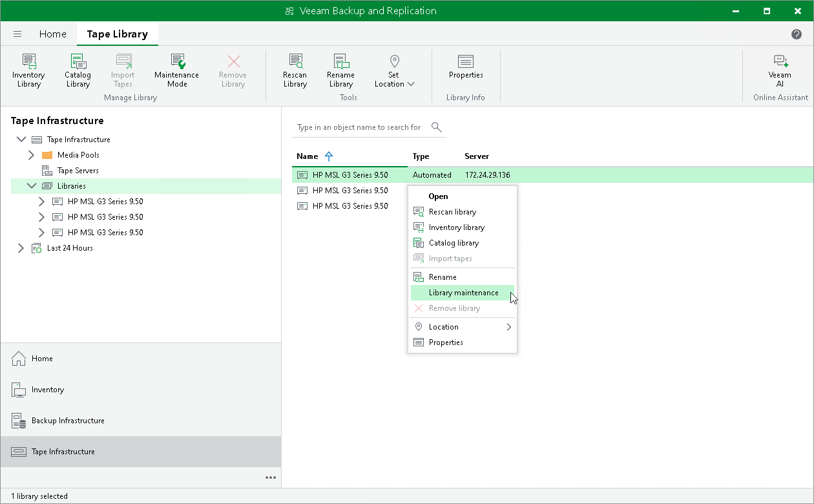
Task: Select the Rename Library ribbon icon
Action: 340,70
